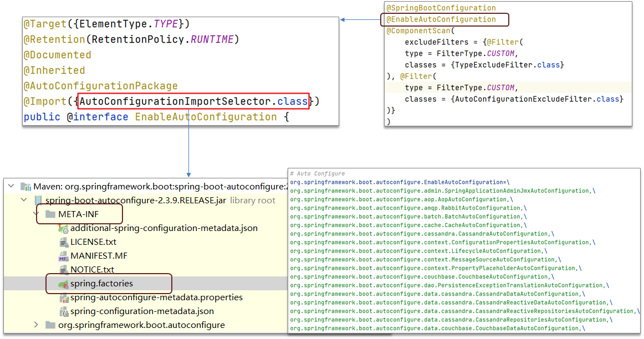644x339 pixels.
Task: Click the @EnableAutoConfiguration annotation
Action: click(441, 19)
